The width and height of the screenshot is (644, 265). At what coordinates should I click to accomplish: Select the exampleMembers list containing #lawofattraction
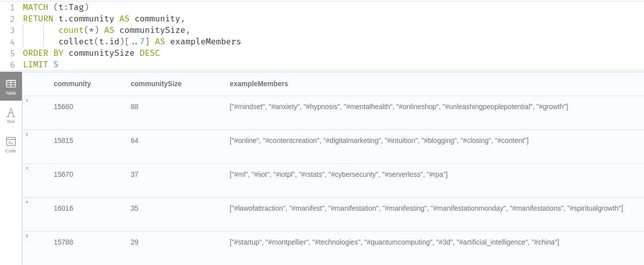(426, 208)
